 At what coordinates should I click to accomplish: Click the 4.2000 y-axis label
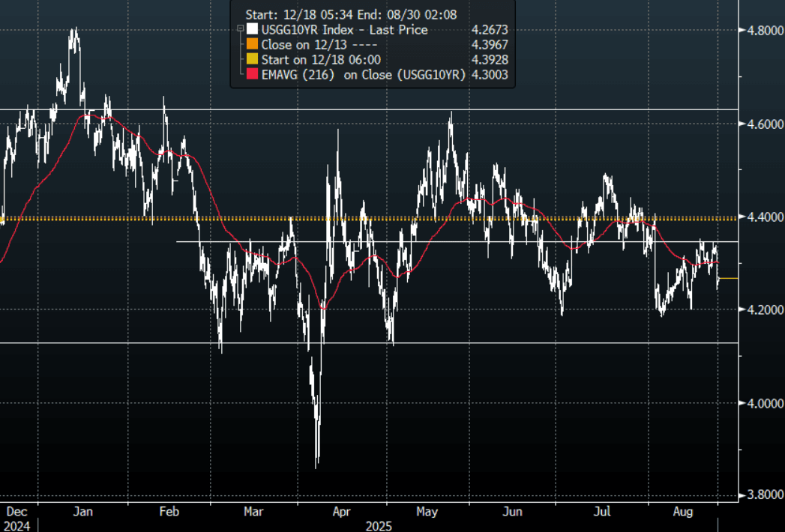pyautogui.click(x=766, y=309)
